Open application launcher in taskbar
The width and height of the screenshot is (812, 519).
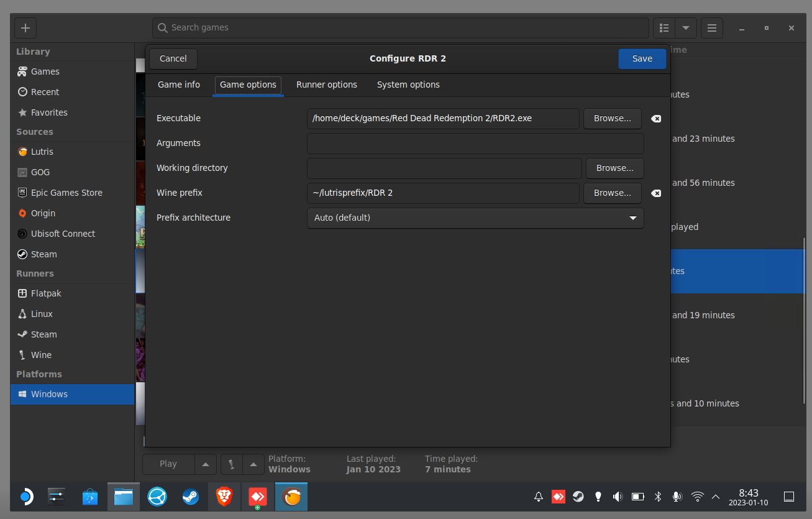click(25, 497)
